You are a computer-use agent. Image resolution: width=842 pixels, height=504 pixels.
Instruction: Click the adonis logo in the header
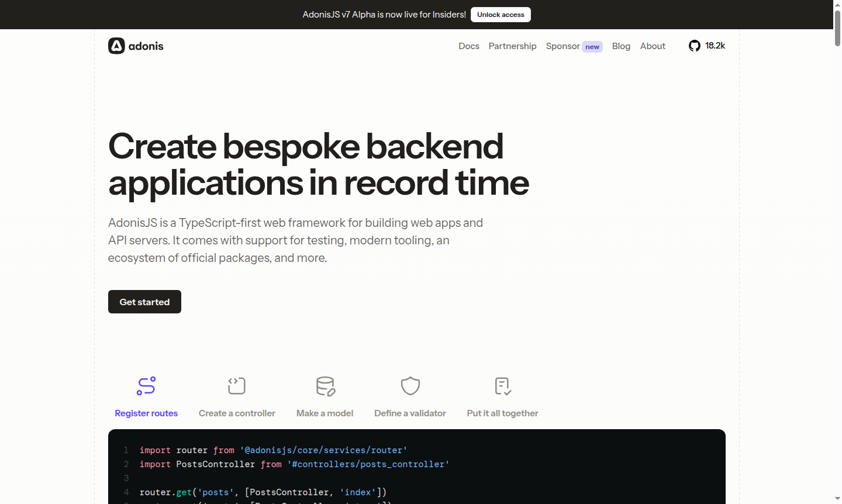tap(135, 46)
